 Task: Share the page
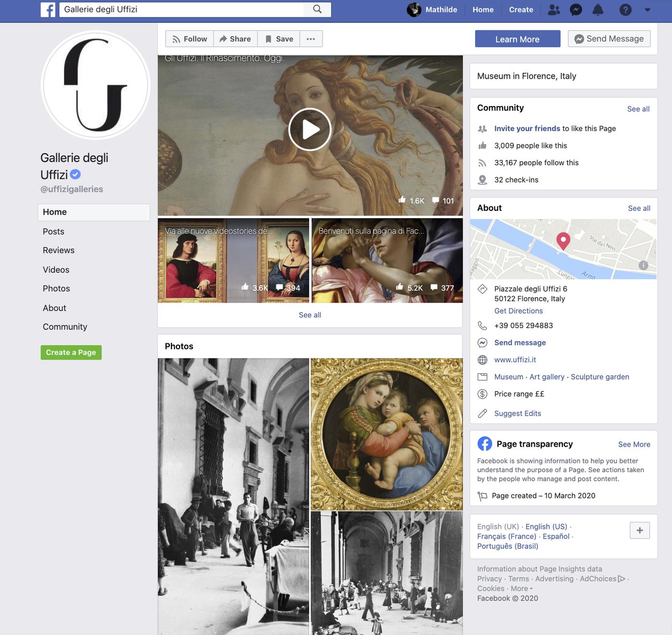235,39
